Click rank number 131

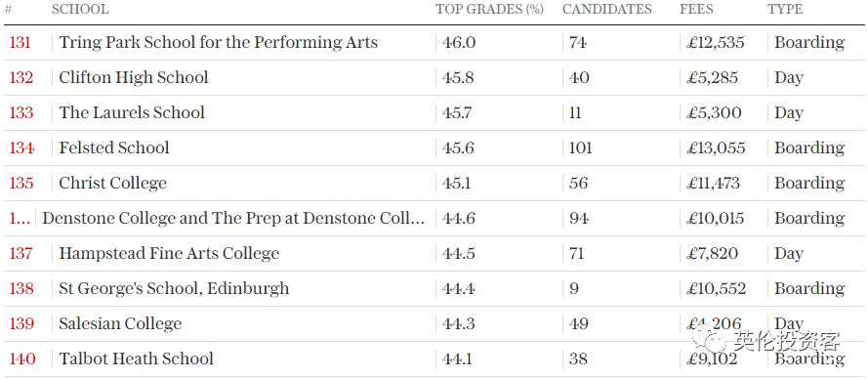20,43
